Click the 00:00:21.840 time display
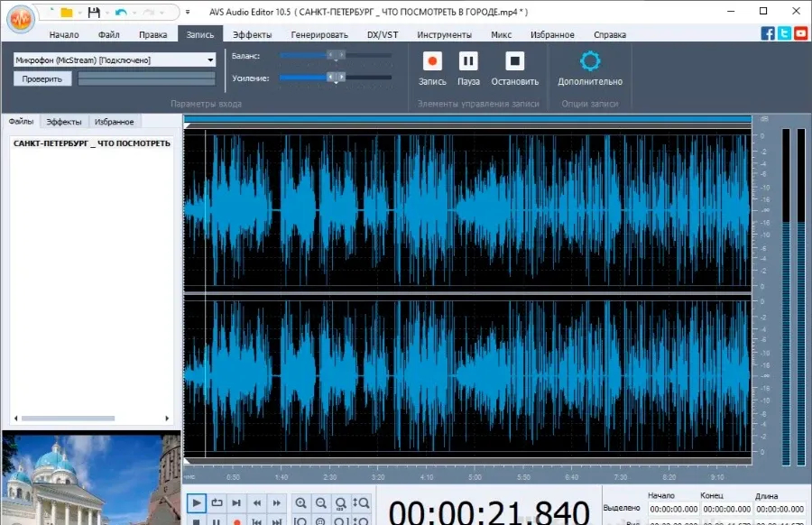Viewport: 812px width, 525px height. 489,511
